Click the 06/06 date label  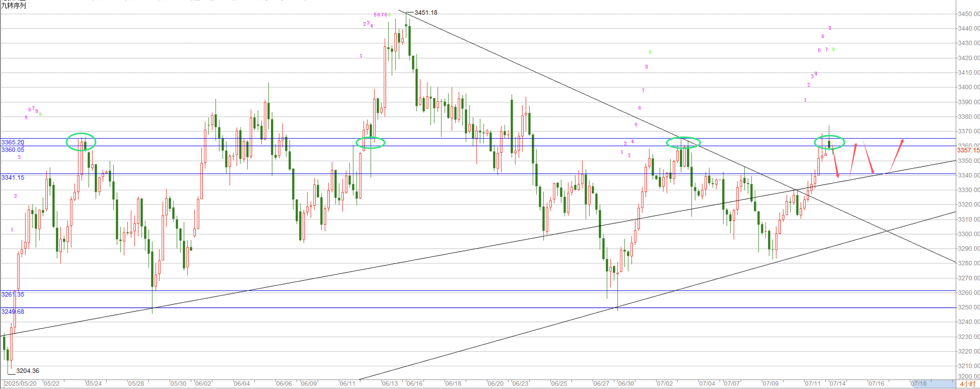(284, 384)
